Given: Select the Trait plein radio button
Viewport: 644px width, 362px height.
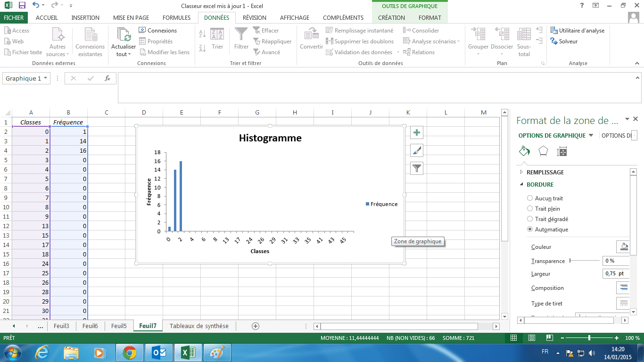Looking at the screenshot, I should [530, 209].
